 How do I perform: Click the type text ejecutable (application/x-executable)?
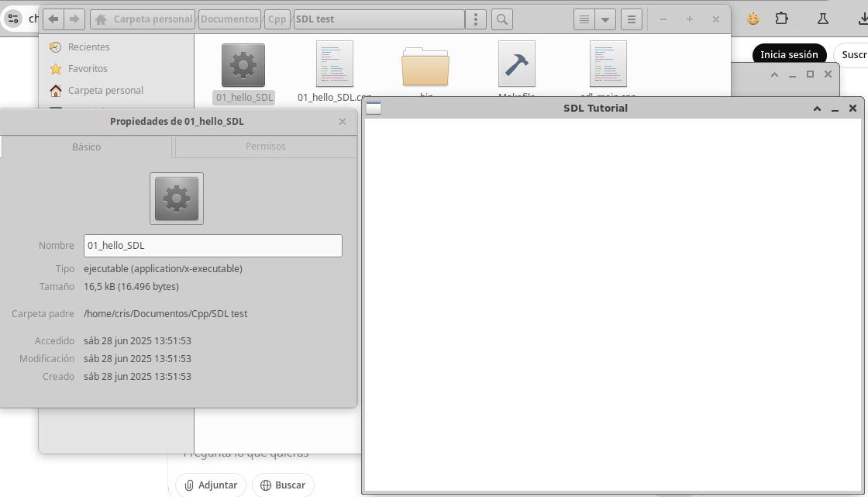(164, 269)
